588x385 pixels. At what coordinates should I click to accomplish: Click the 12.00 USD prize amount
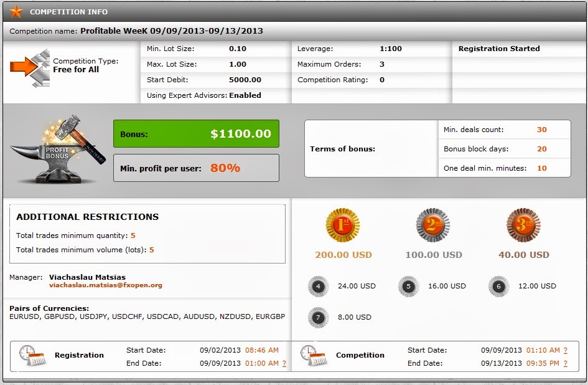[x=538, y=286]
